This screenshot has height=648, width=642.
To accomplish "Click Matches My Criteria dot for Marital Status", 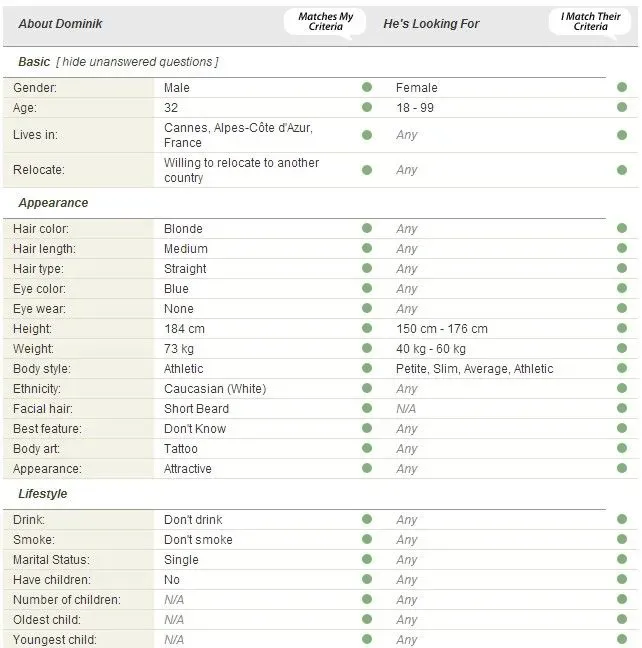I will pyautogui.click(x=367, y=560).
